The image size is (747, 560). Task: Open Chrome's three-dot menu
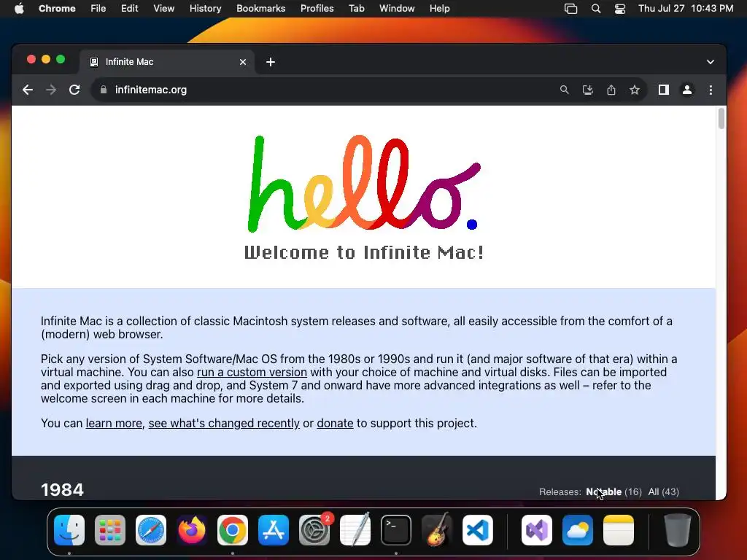pyautogui.click(x=711, y=90)
